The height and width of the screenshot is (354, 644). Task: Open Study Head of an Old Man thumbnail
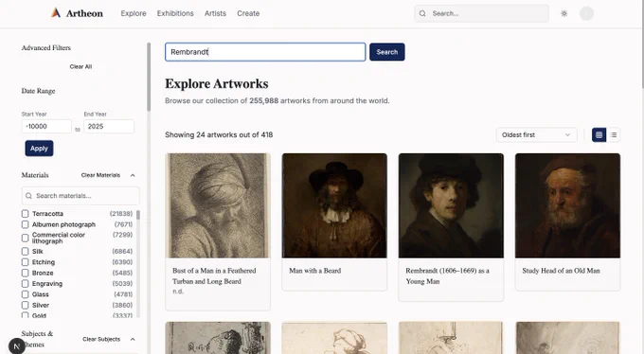point(567,205)
